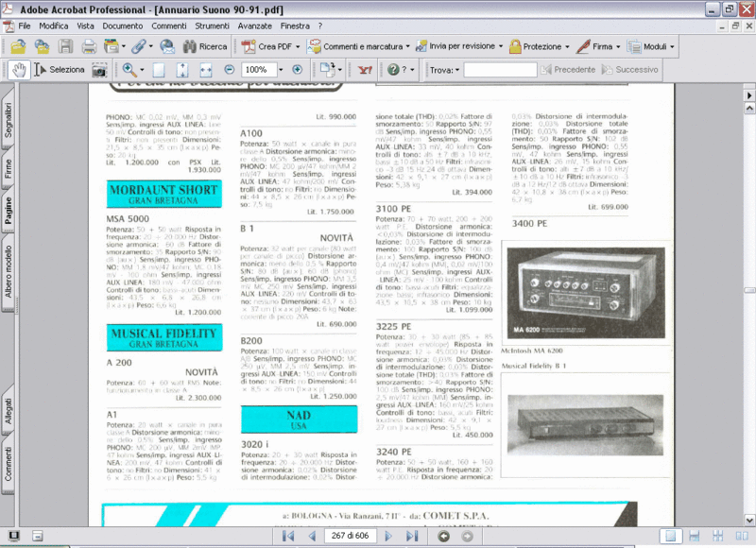Open the Commenti side tab

(x=9, y=463)
